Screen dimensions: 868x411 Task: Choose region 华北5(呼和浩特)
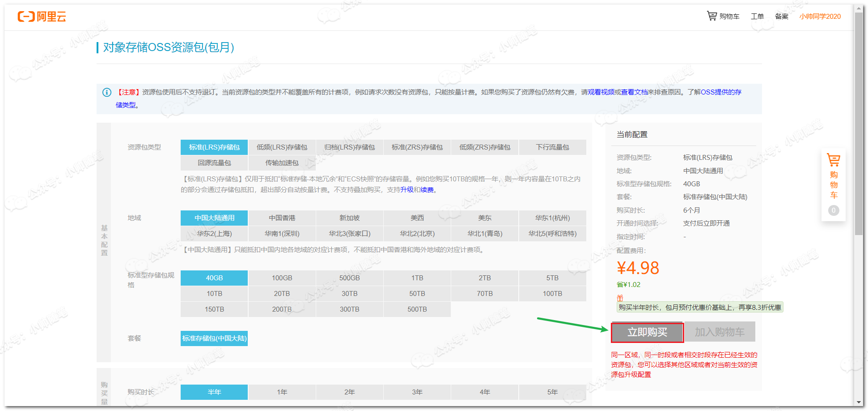553,234
